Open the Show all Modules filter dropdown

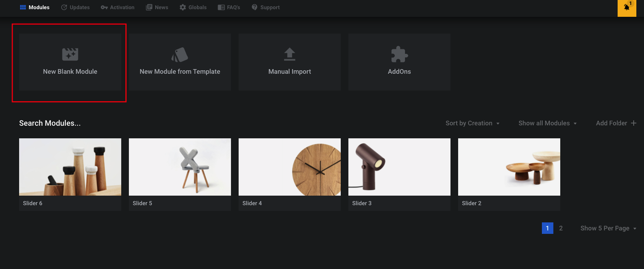point(548,123)
